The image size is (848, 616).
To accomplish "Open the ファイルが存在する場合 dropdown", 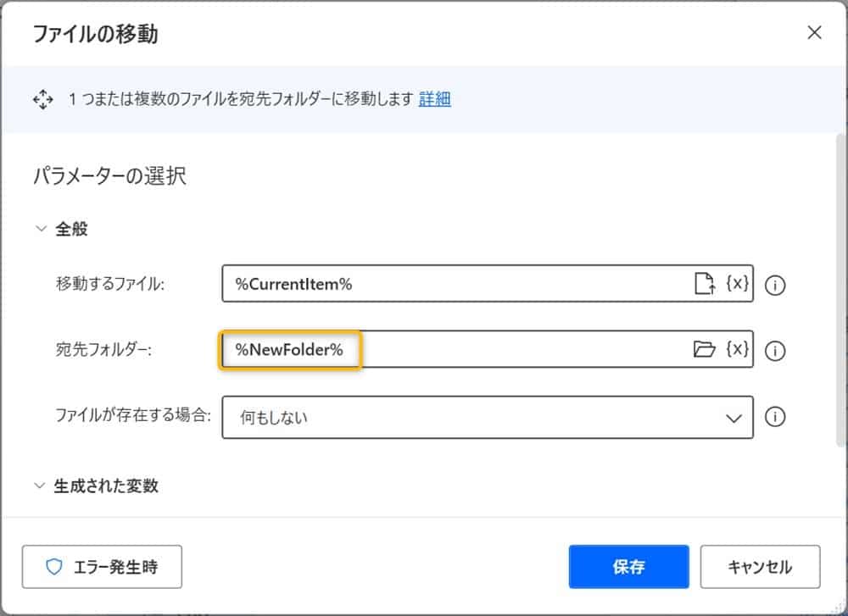I will (x=488, y=417).
